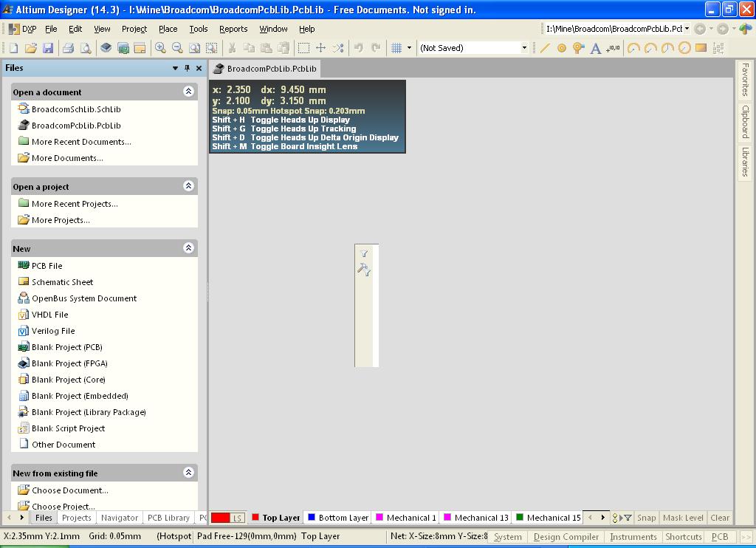Open the '(Not Saved)' filter combo box
Viewport: 756px width, 548px height.
[473, 48]
